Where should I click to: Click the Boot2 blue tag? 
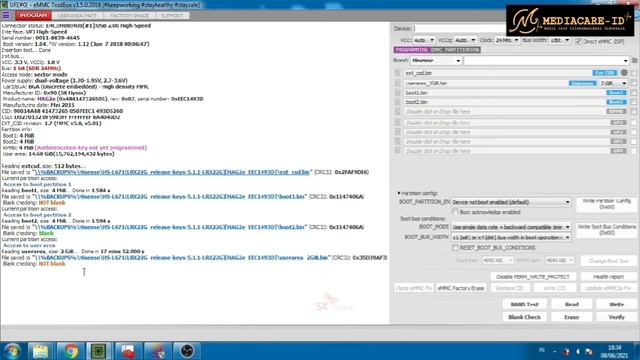coord(616,102)
